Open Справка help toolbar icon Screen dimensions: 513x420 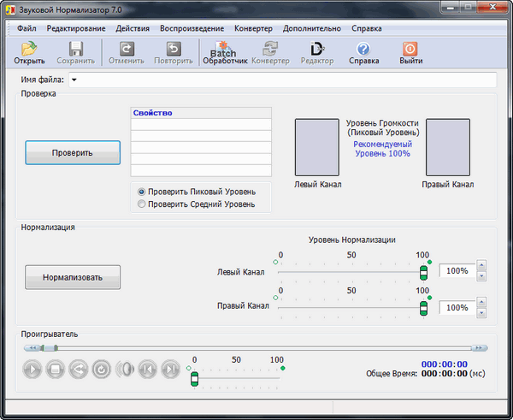pyautogui.click(x=364, y=53)
